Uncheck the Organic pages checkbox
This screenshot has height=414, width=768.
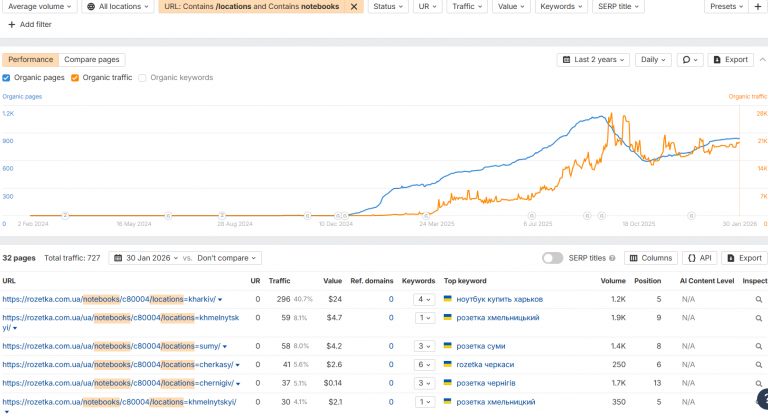click(6, 78)
